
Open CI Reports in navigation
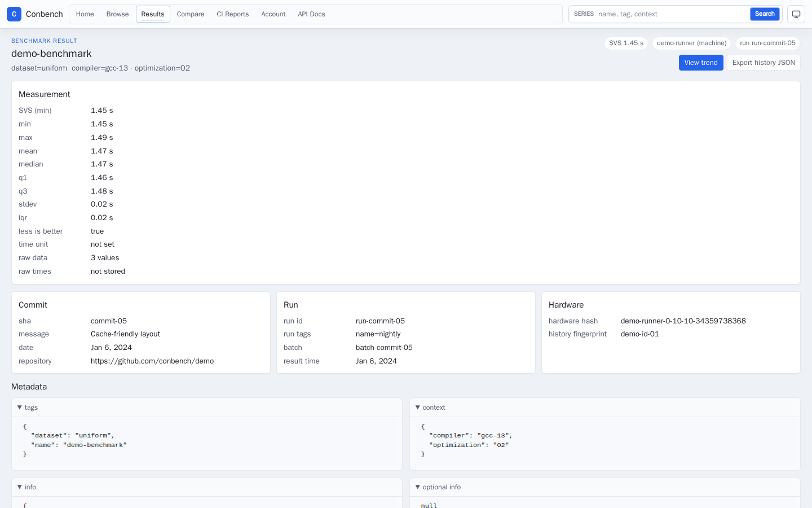(x=233, y=14)
